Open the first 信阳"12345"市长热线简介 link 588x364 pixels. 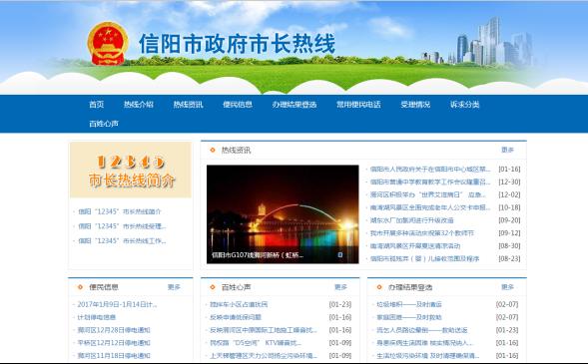119,211
